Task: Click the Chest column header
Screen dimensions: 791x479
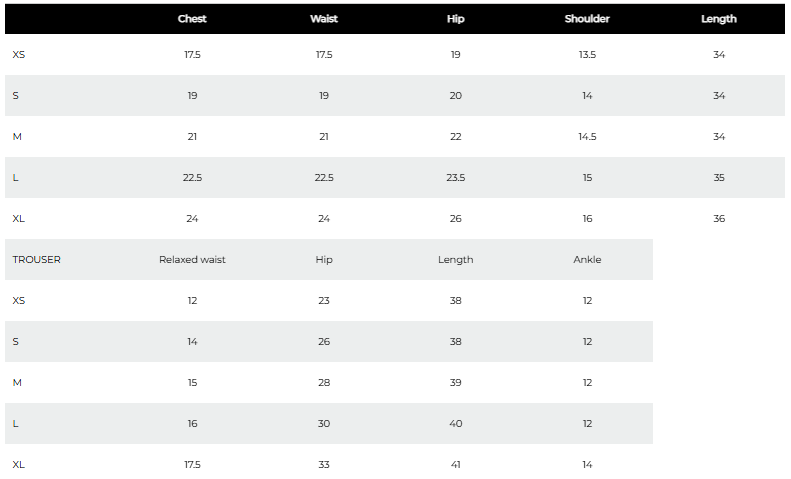Action: (x=192, y=19)
